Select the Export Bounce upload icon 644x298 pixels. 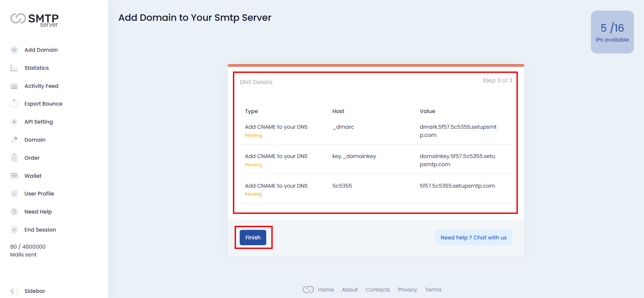[x=14, y=104]
